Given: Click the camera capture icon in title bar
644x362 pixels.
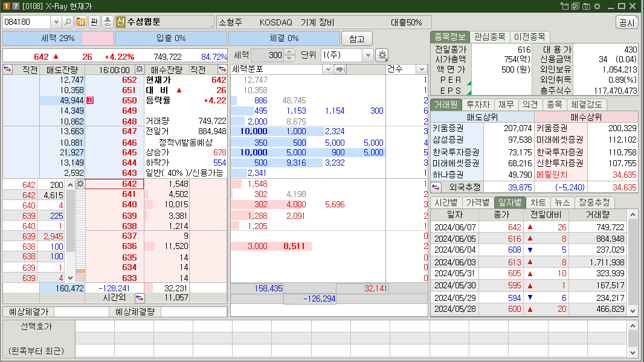Looking at the screenshot, I should (x=586, y=6).
